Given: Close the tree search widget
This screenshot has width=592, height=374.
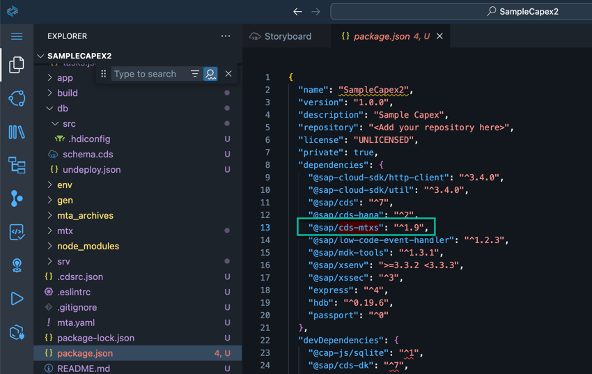Looking at the screenshot, I should (x=228, y=74).
